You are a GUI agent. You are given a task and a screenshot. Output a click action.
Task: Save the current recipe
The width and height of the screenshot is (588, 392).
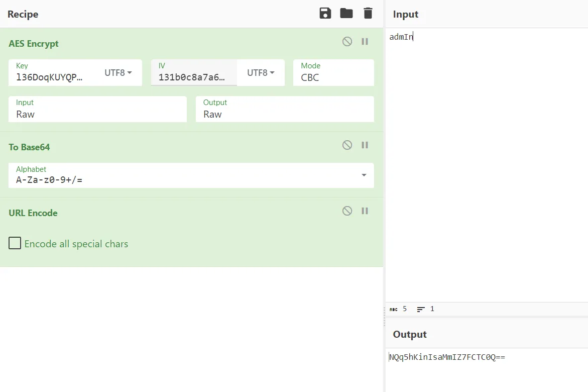pos(325,14)
